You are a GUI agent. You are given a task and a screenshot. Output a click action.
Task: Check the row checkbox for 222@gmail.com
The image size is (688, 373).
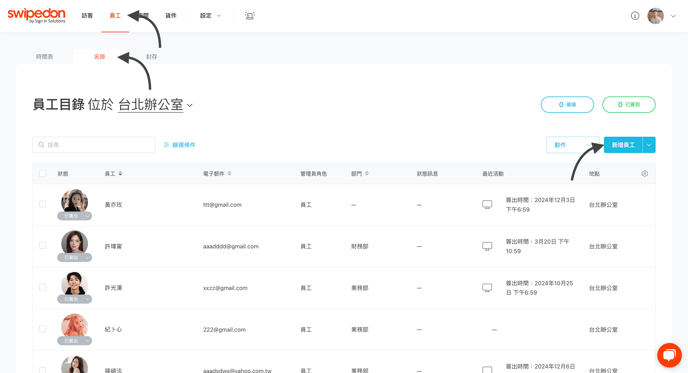tap(43, 329)
